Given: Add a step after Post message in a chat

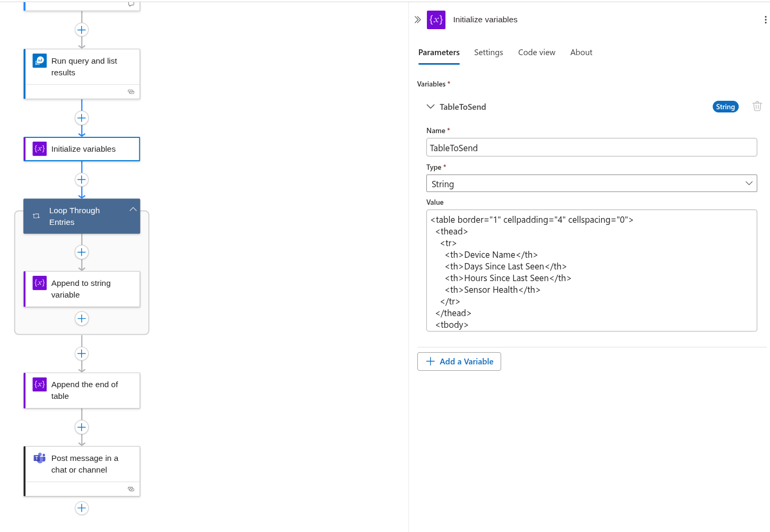Looking at the screenshot, I should (x=82, y=508).
